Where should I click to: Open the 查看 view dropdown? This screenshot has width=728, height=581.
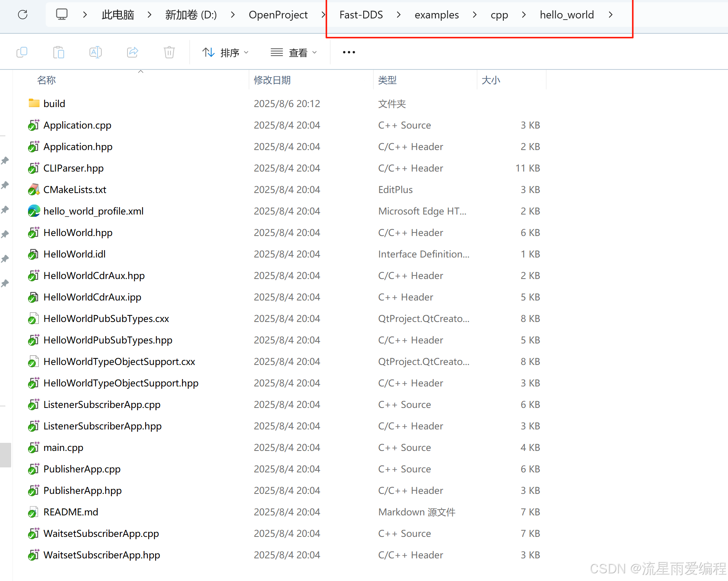(294, 53)
